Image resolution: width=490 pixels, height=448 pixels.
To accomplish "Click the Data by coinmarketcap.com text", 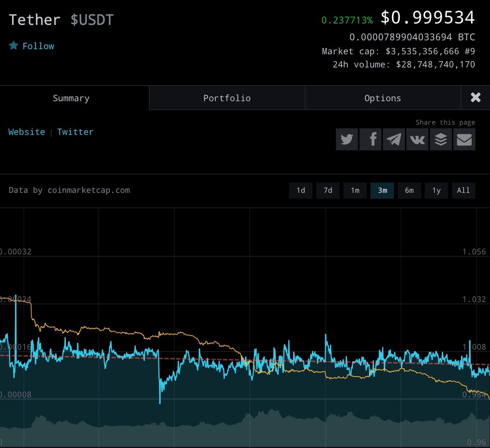I will (69, 190).
